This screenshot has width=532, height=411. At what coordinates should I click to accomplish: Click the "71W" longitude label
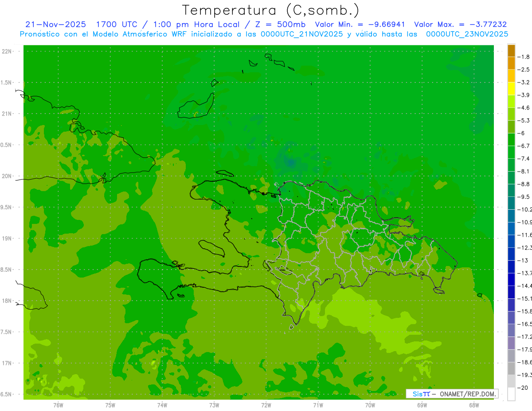(318, 405)
